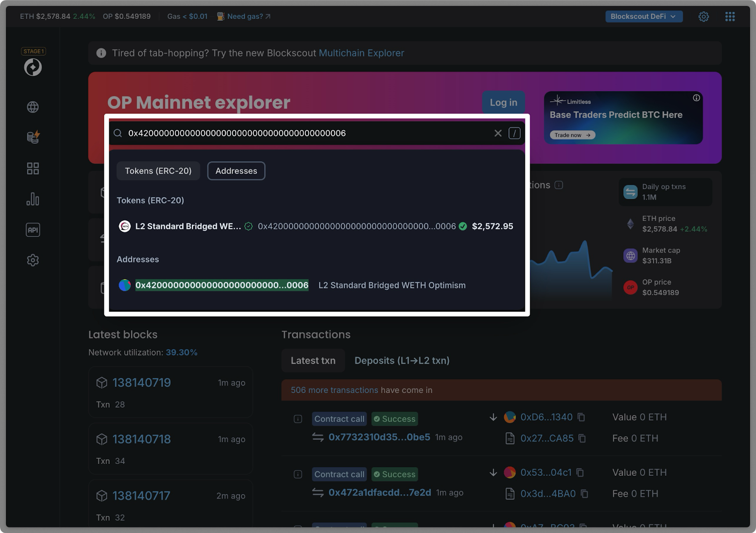Click block cube icon for 138140719
Screen dimensions: 756x533
click(102, 383)
